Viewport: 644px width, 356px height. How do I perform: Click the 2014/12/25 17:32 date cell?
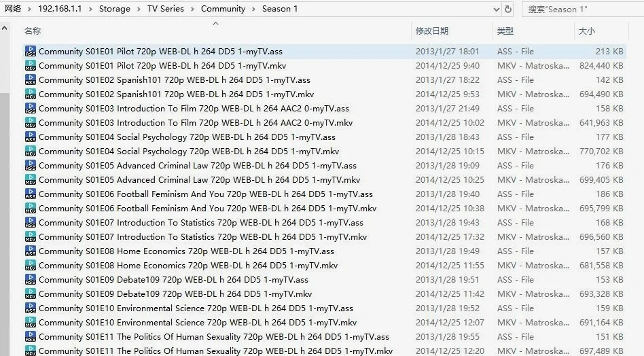click(x=450, y=237)
